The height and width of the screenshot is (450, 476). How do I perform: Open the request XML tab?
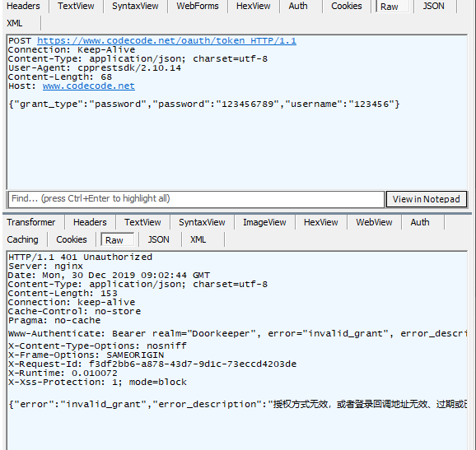15,23
